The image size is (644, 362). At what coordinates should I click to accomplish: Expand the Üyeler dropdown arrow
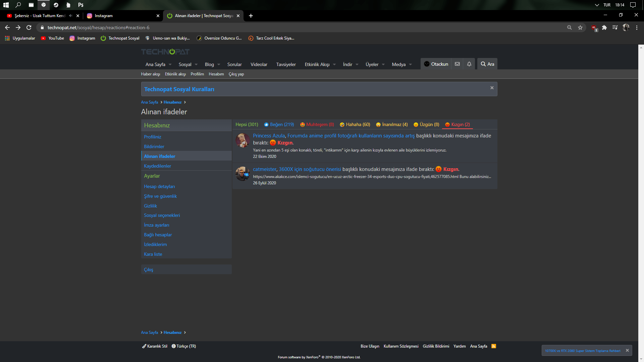tap(383, 64)
